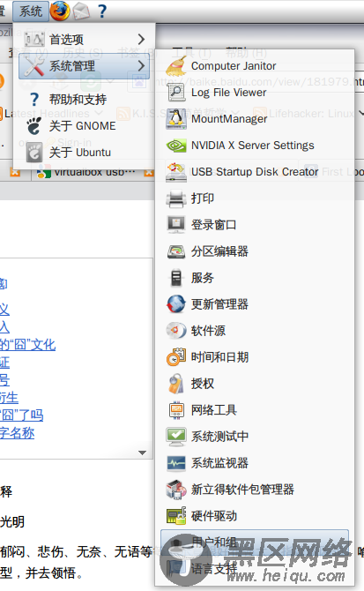
Task: Switch to virtualbox usb browser tab
Action: click(88, 172)
